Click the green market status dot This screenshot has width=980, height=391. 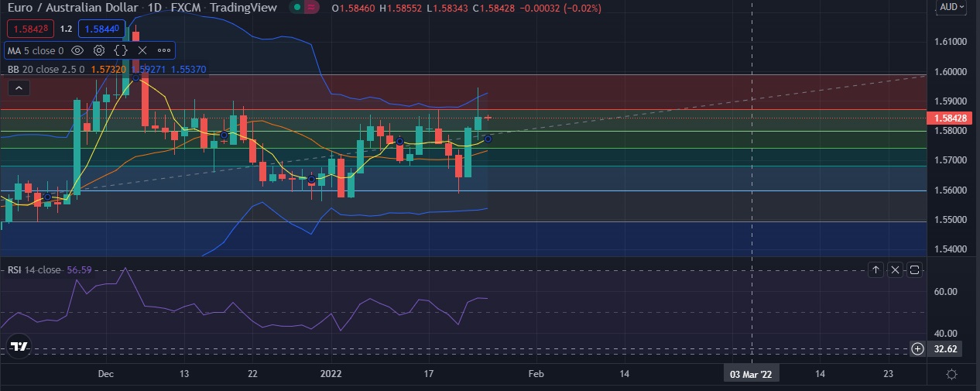click(x=296, y=8)
